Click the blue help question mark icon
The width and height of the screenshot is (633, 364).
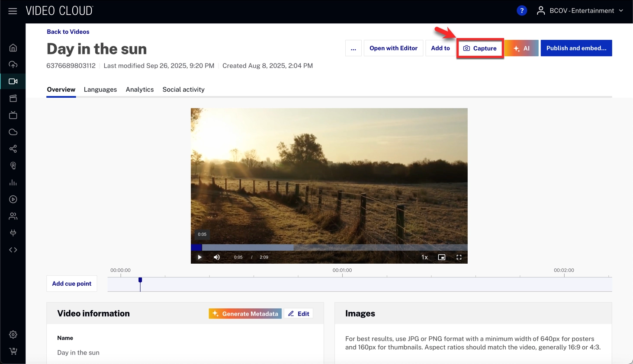pyautogui.click(x=522, y=11)
